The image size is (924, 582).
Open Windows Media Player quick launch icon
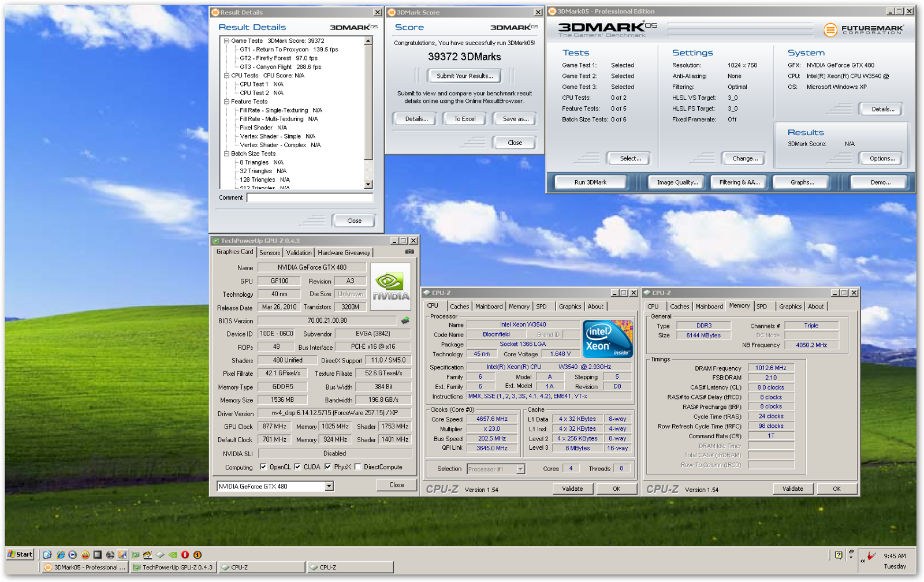[x=72, y=555]
